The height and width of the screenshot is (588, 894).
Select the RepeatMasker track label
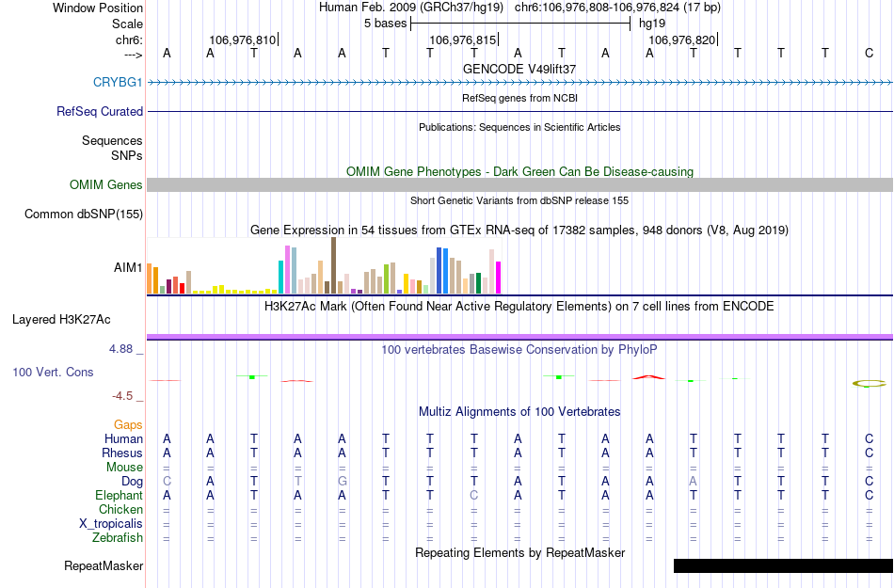[x=104, y=565]
